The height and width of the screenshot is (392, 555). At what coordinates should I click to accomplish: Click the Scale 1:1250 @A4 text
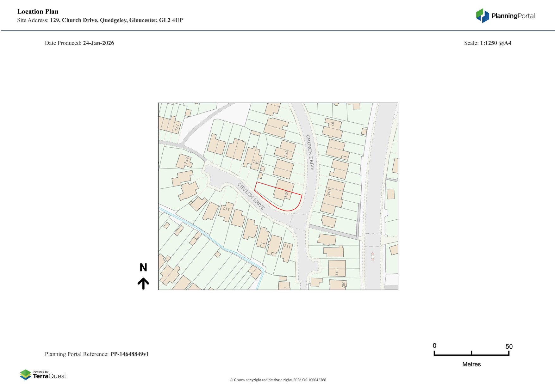(x=487, y=43)
